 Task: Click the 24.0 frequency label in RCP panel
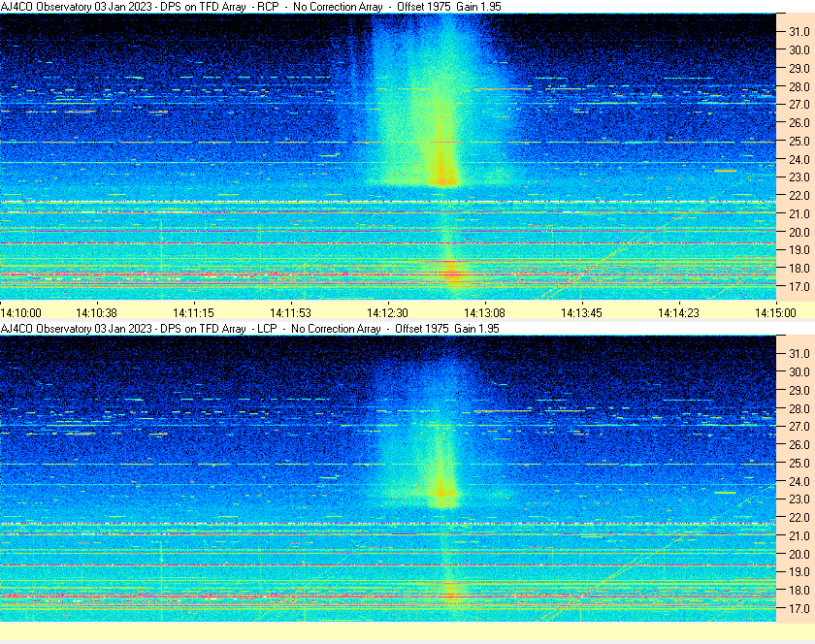(799, 159)
